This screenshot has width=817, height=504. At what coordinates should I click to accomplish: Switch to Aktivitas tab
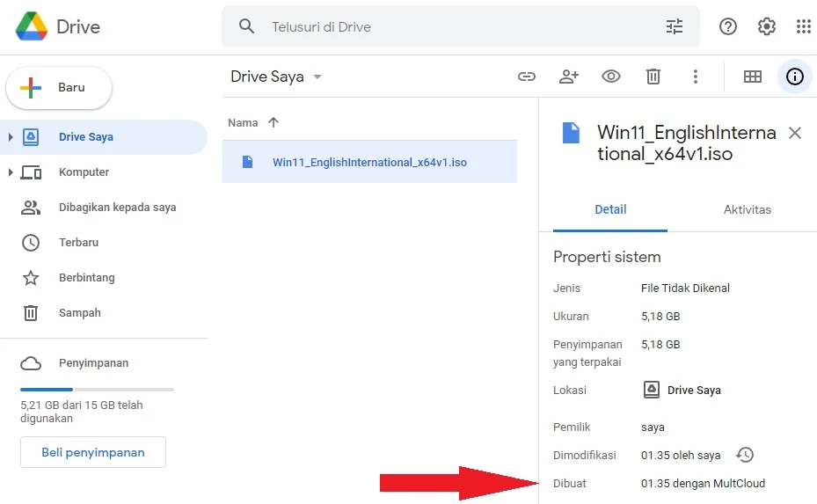point(748,210)
